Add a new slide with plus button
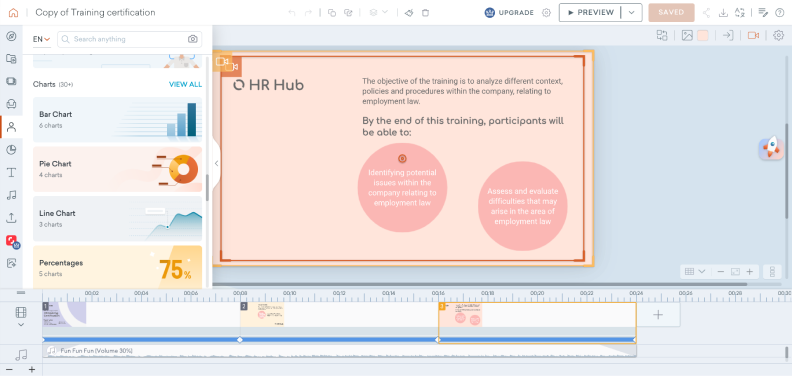Screen dimensions: 792x376 658,315
